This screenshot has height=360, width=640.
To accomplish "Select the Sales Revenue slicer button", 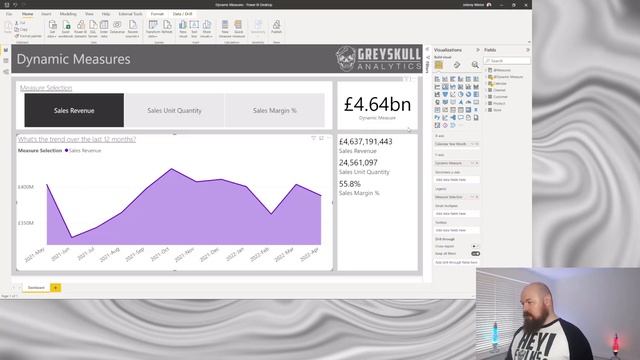I will (x=74, y=110).
